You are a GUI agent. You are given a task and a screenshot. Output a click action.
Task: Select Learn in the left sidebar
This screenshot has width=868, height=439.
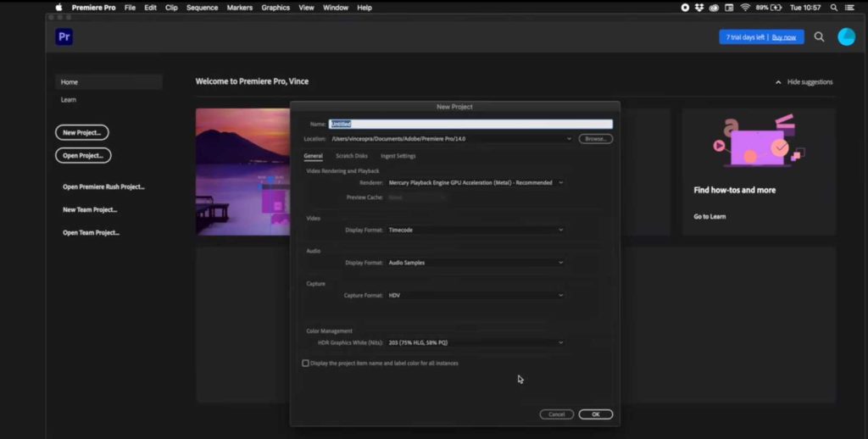(x=69, y=100)
